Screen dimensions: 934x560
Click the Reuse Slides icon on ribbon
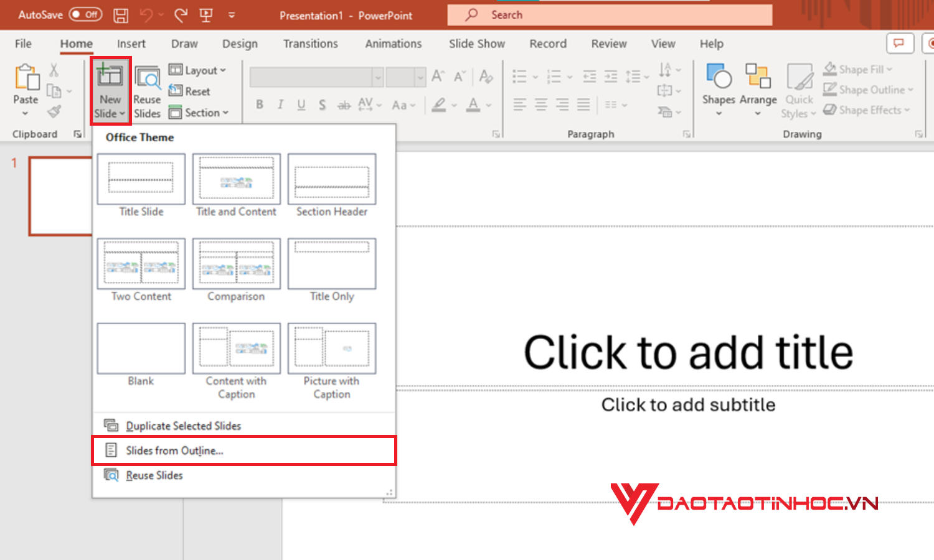tap(147, 90)
